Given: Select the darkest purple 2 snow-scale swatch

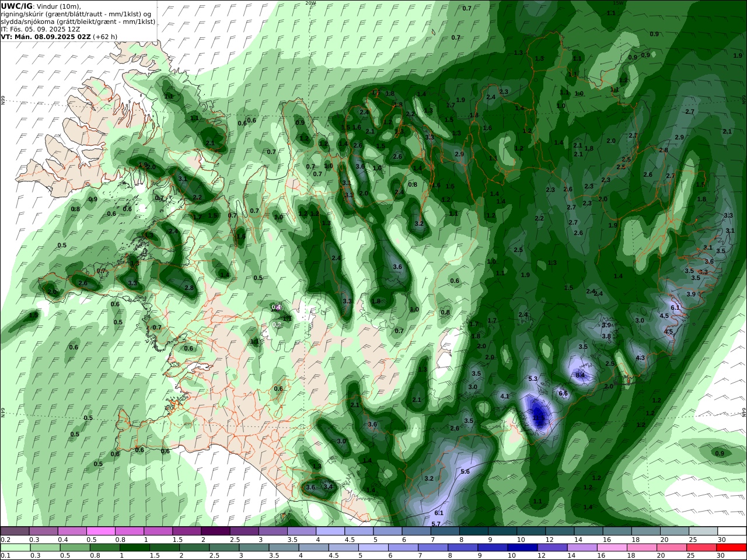Looking at the screenshot, I should 215,531.
